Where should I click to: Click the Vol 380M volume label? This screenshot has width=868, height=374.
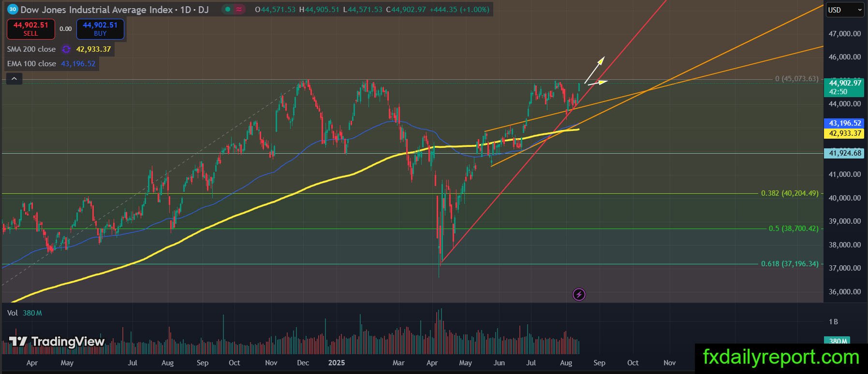[24, 313]
